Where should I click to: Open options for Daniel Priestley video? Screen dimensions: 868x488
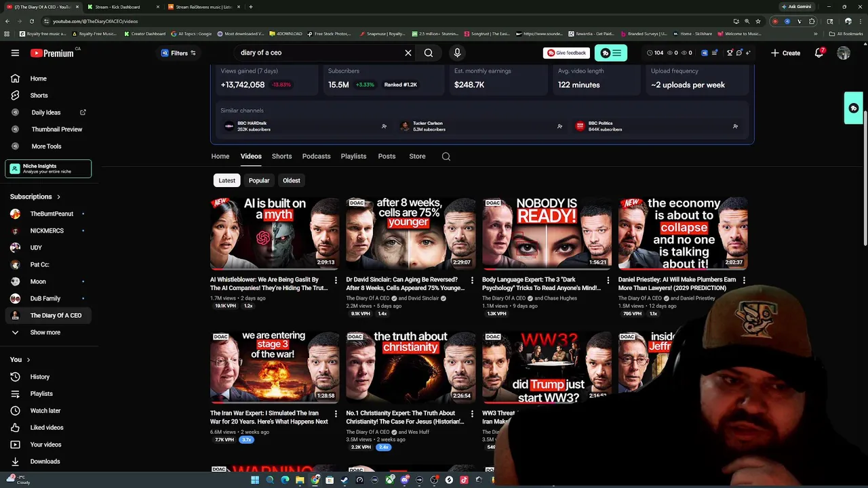744,280
